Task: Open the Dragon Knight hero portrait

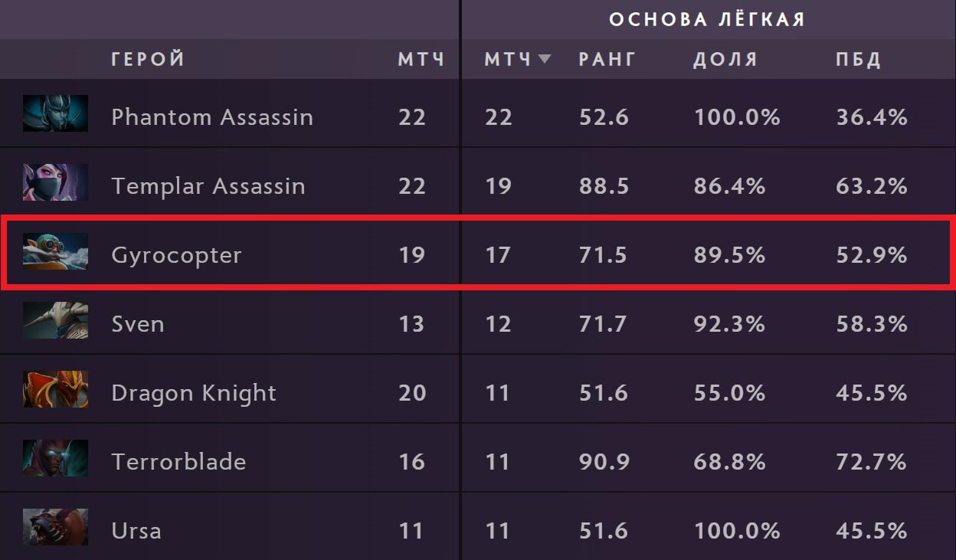Action: coord(55,389)
